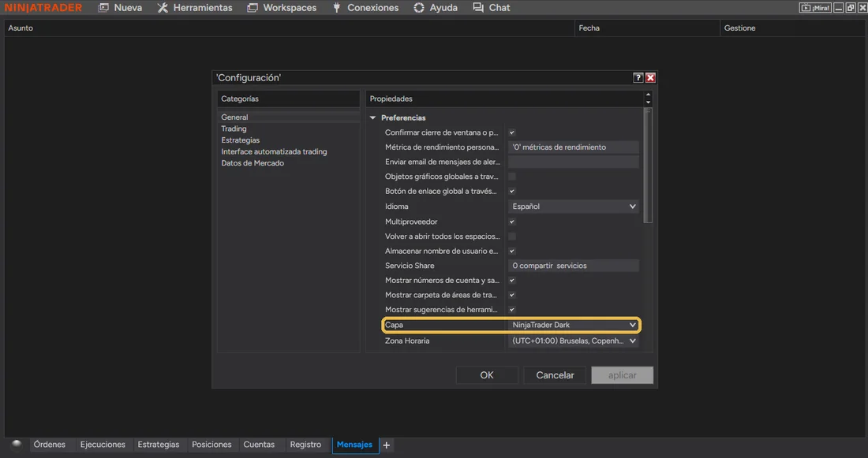
Task: Open the Conexiones menu
Action: click(x=365, y=8)
